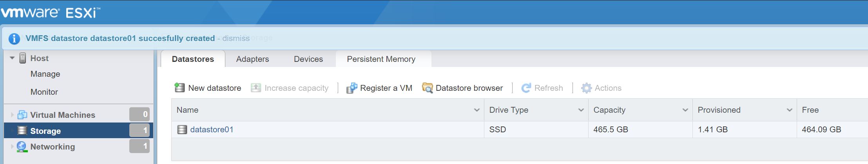Open the Drive Type column dropdown arrow
Viewport: 868px width, 164px height.
click(581, 110)
